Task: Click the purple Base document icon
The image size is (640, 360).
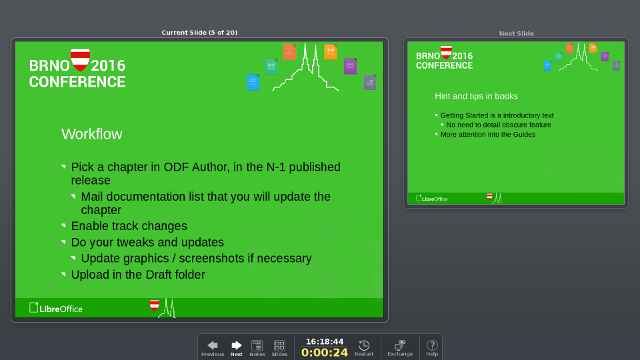Action: coord(350,66)
